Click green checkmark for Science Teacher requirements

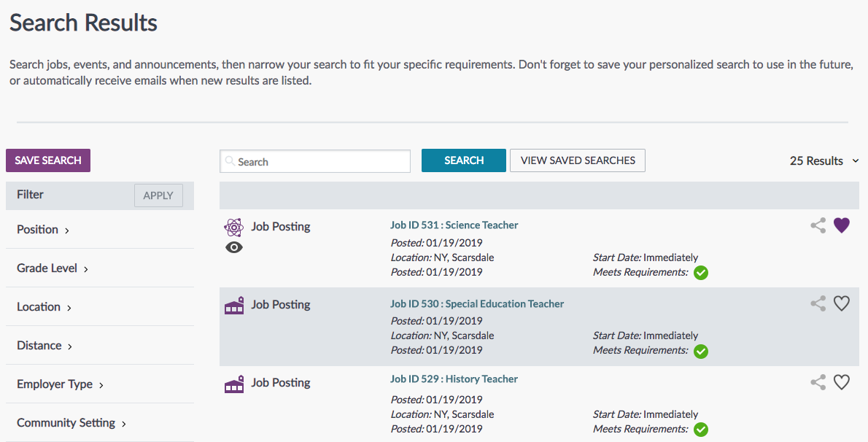[x=701, y=273]
